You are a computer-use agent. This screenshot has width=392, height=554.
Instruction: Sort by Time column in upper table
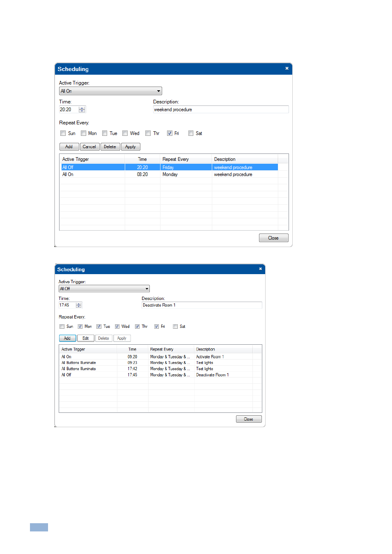click(142, 159)
